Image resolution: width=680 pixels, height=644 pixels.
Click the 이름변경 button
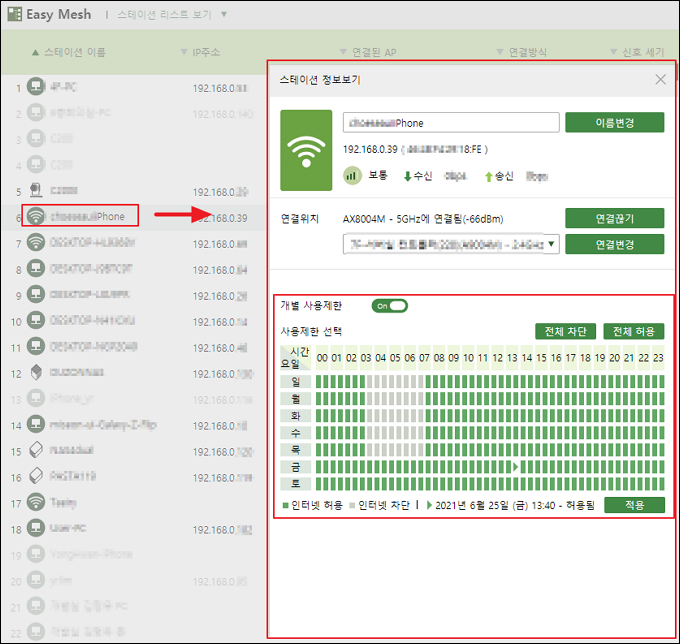coord(615,123)
